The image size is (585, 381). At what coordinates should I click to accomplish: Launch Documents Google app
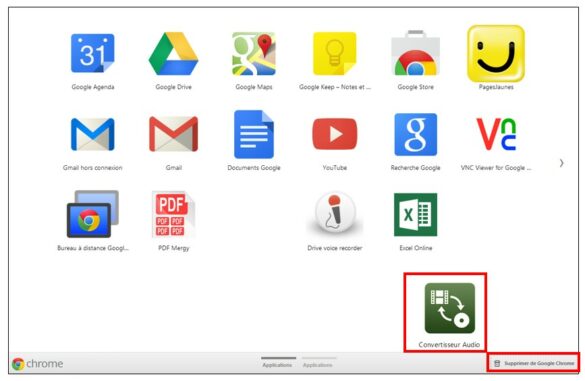[x=254, y=134]
